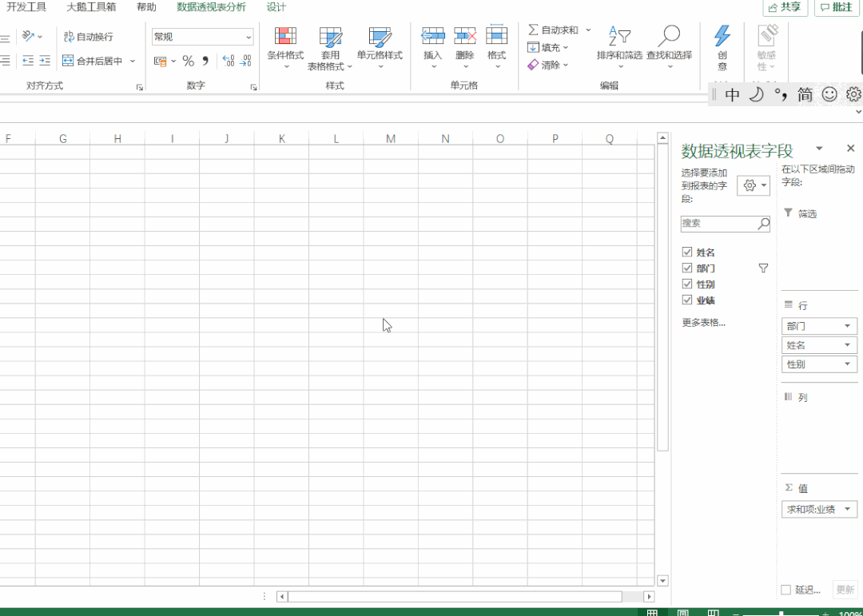Open 排序和筛选 sort and filter icon
The width and height of the screenshot is (863, 616).
(x=619, y=35)
